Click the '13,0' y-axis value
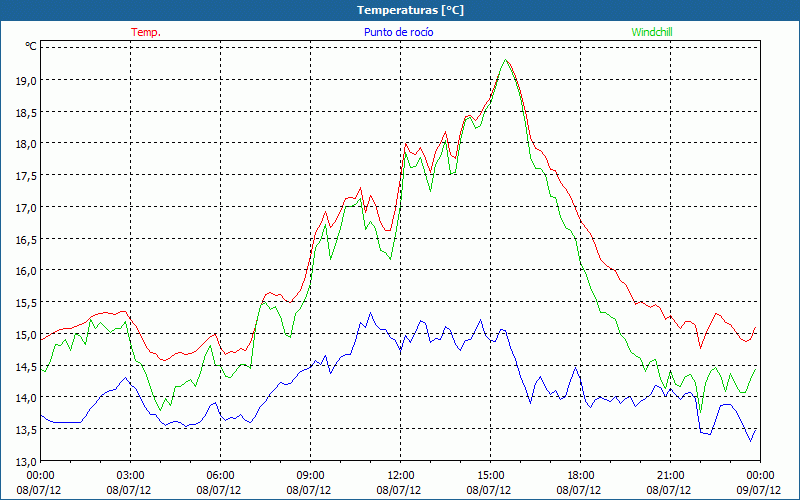 26,462
